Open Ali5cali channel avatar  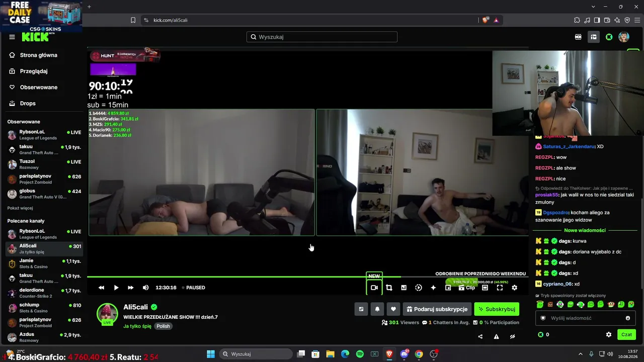point(107,314)
